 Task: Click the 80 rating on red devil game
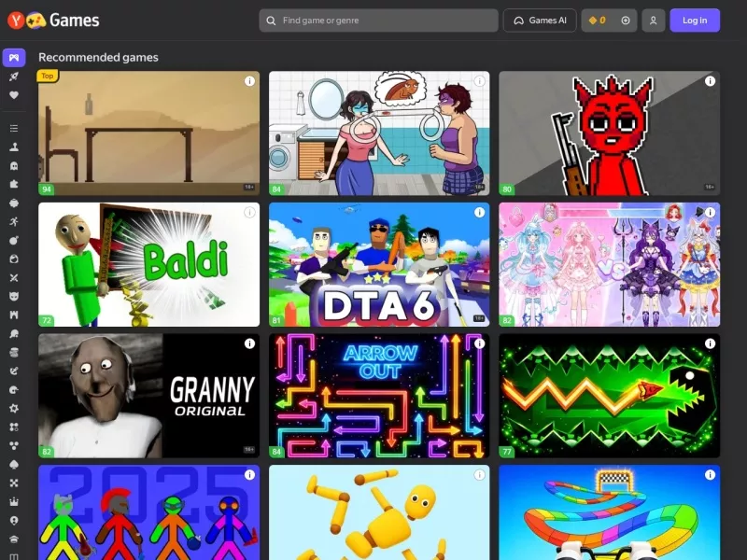506,189
